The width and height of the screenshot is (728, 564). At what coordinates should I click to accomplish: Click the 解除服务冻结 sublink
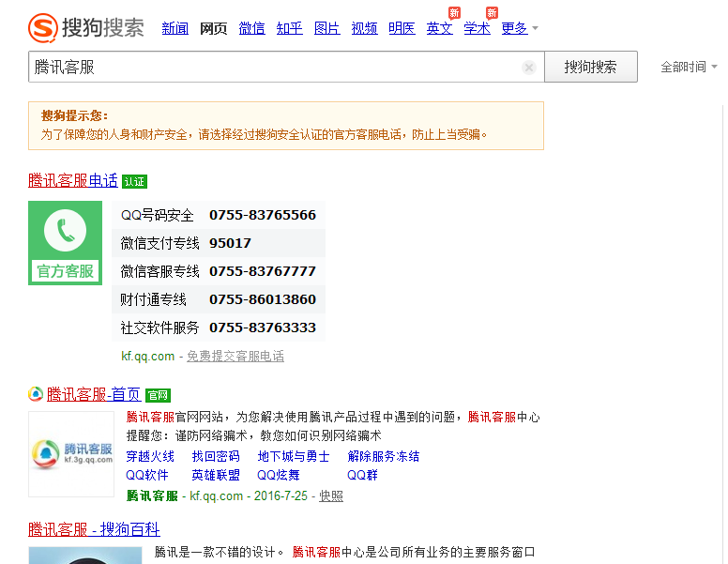[x=384, y=456]
